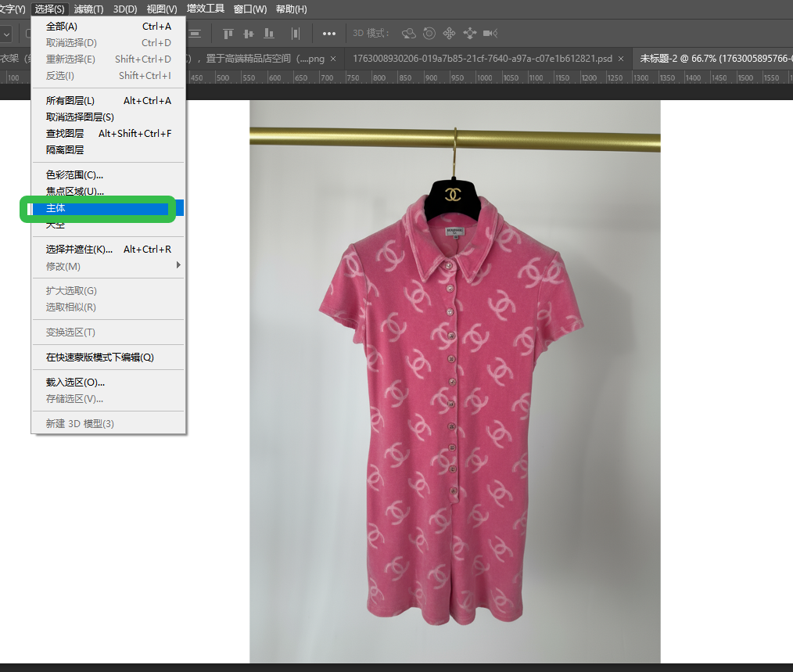This screenshot has width=793, height=672.
Task: Click the Align bottom edges icon
Action: click(269, 34)
